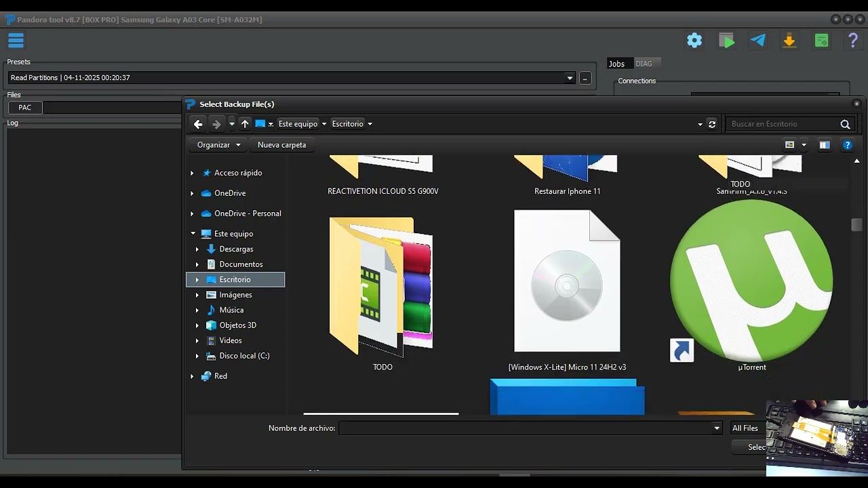This screenshot has height=488, width=868.
Task: Expand the Este equipo breadcrumb chevron
Action: click(324, 124)
